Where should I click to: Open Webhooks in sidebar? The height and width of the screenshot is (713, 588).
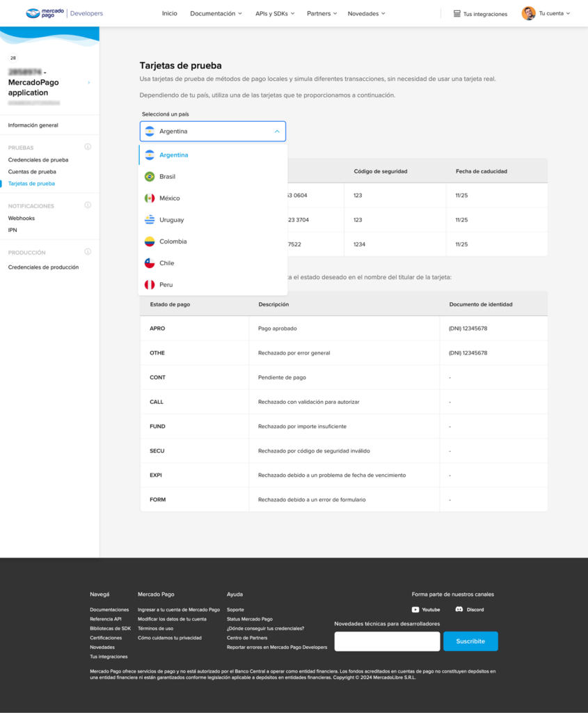pyautogui.click(x=22, y=218)
